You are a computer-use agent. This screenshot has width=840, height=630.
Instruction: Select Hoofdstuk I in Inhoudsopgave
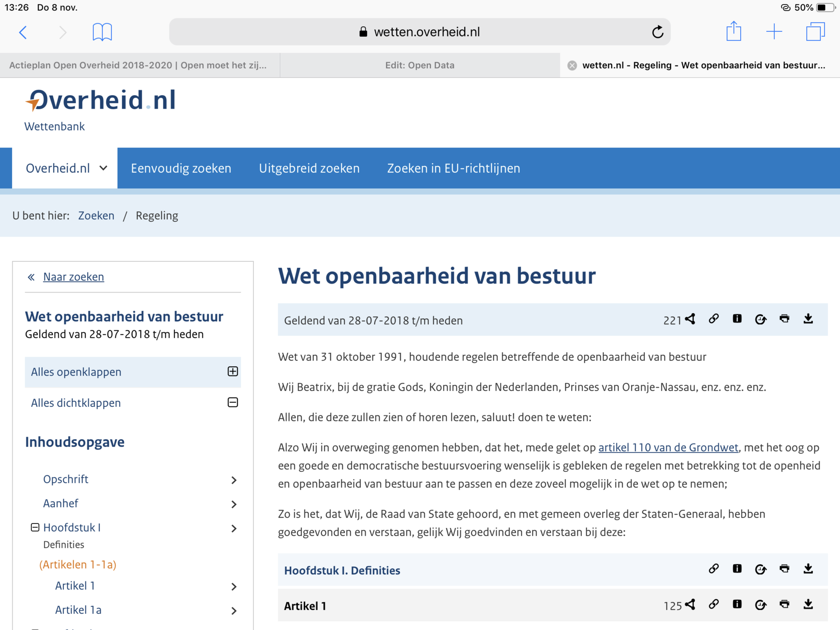[x=72, y=528]
